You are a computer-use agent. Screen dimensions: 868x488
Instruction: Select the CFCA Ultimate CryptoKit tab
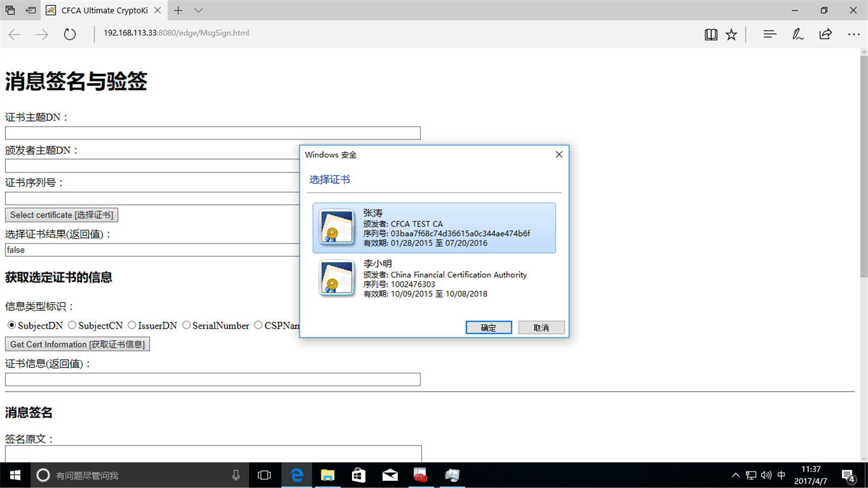point(104,10)
